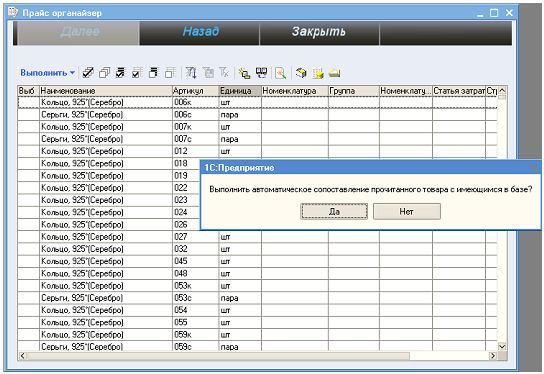Click the grayed single checkbox tick icon

coord(137,73)
